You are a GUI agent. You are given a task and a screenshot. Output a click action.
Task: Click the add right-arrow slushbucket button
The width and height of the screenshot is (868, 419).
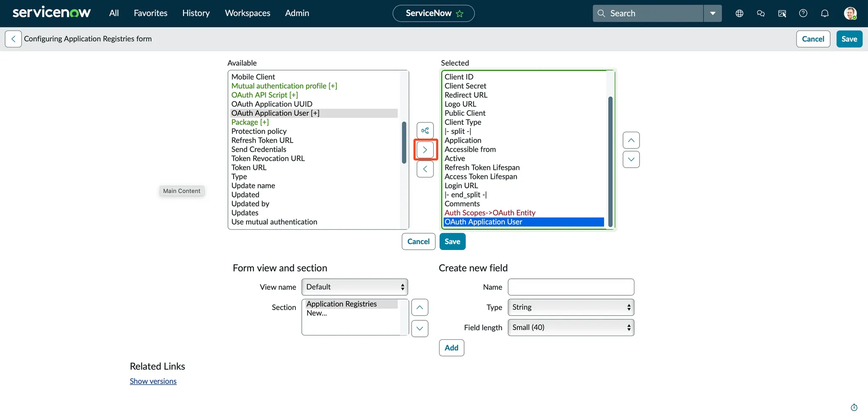[425, 150]
